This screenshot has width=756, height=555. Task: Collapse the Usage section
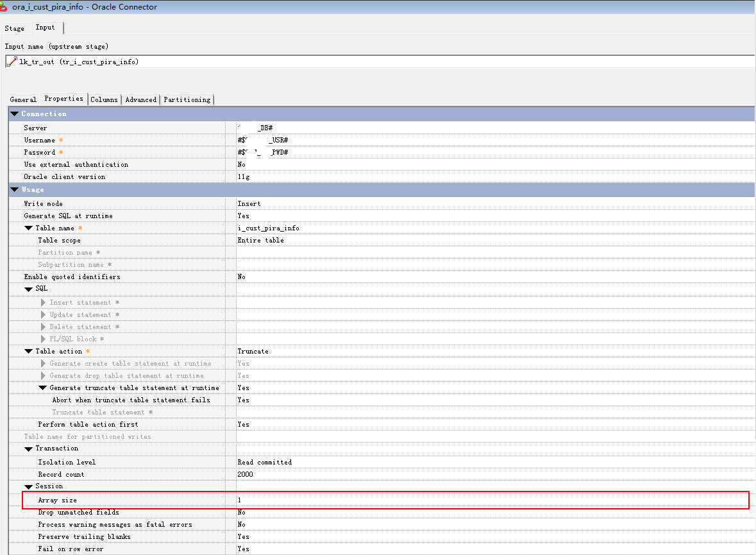15,189
